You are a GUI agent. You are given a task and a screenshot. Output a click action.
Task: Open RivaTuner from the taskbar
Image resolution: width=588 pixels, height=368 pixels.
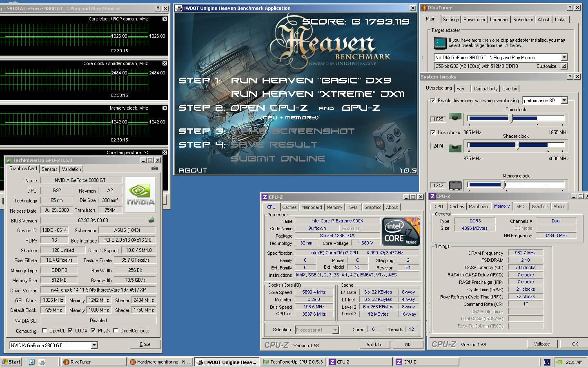coord(94,362)
